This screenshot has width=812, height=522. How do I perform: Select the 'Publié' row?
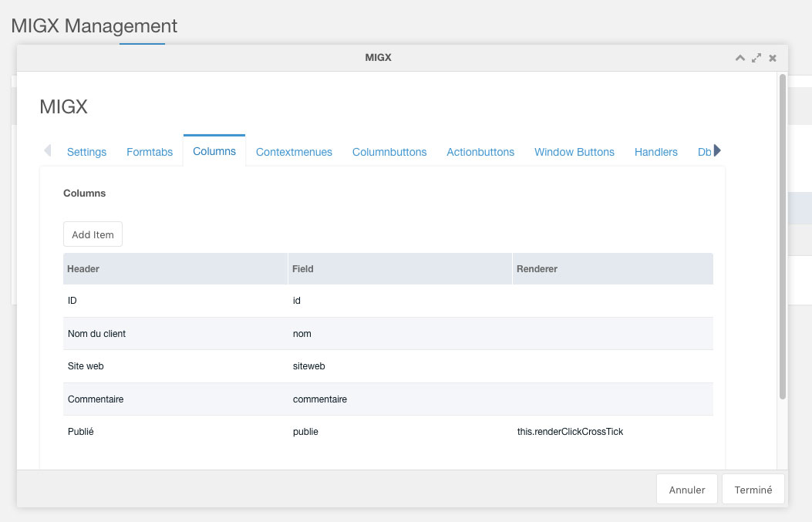388,431
